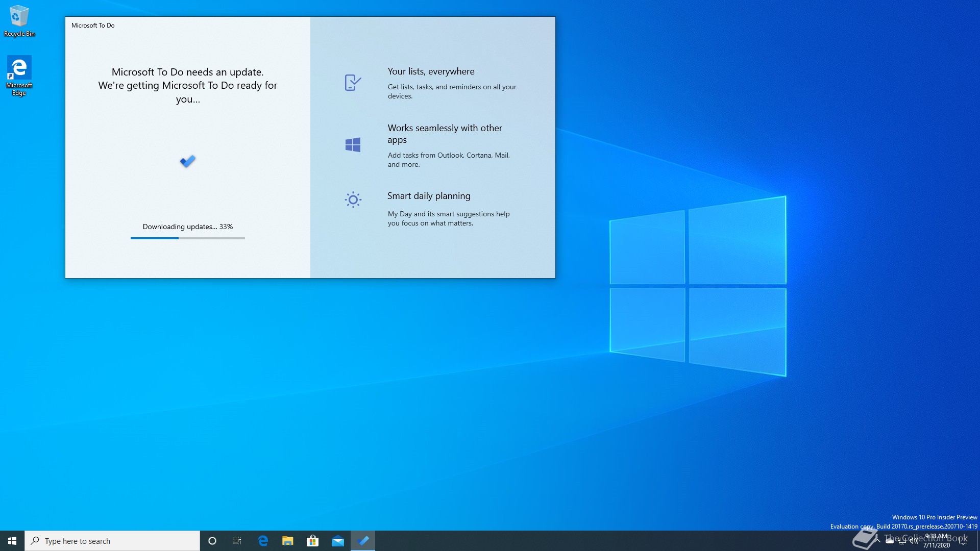
Task: Open the Action Center notification icon
Action: (963, 541)
